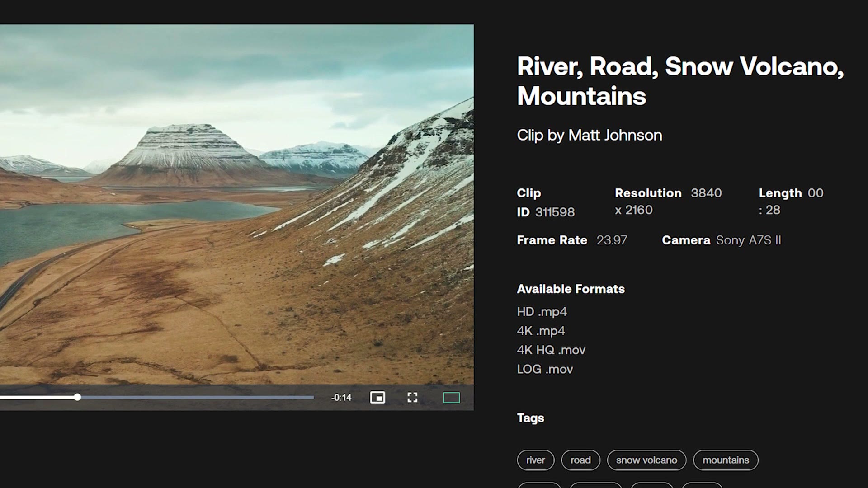
Task: Click the frame rate value 23.97
Action: tap(612, 240)
